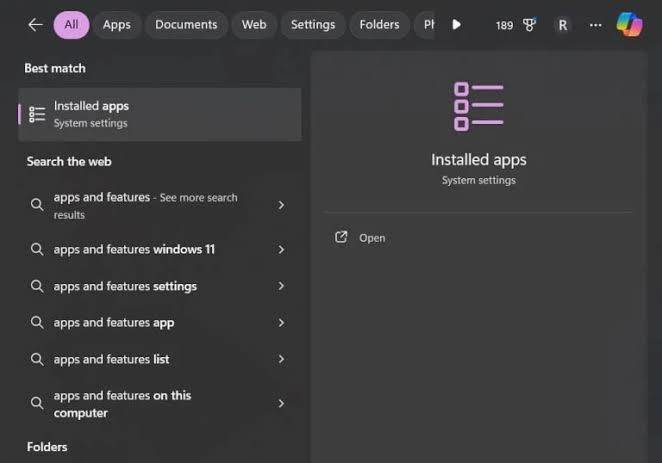This screenshot has height=463, width=662.
Task: Click the Best match heading
Action: coord(55,68)
